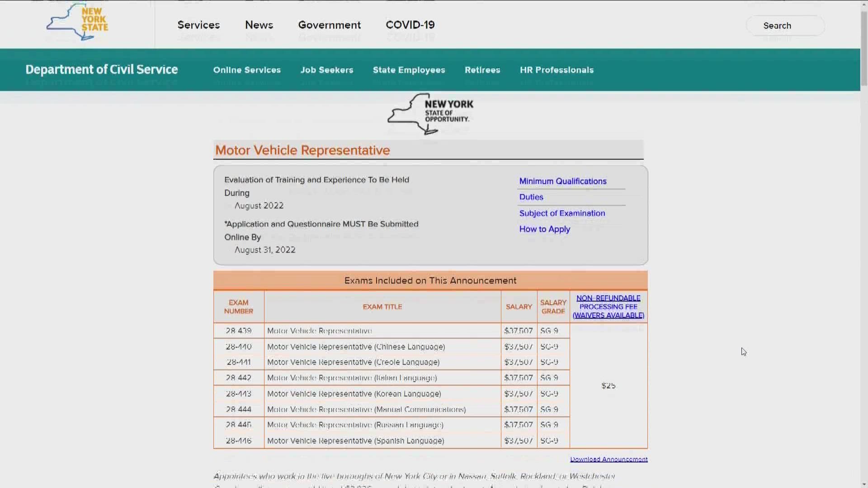Click the Search field
Viewport: 868px width, 488px height.
pos(785,26)
